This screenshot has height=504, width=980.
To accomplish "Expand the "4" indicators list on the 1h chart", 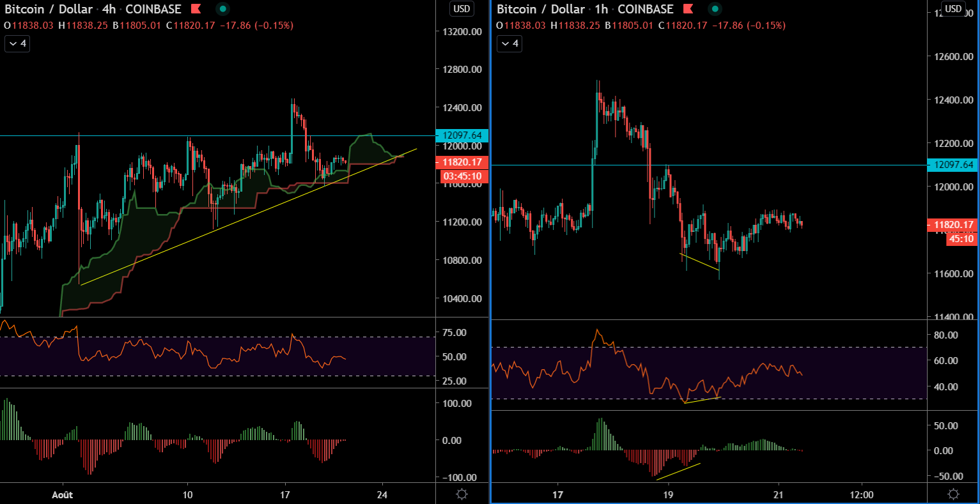I will tap(509, 43).
